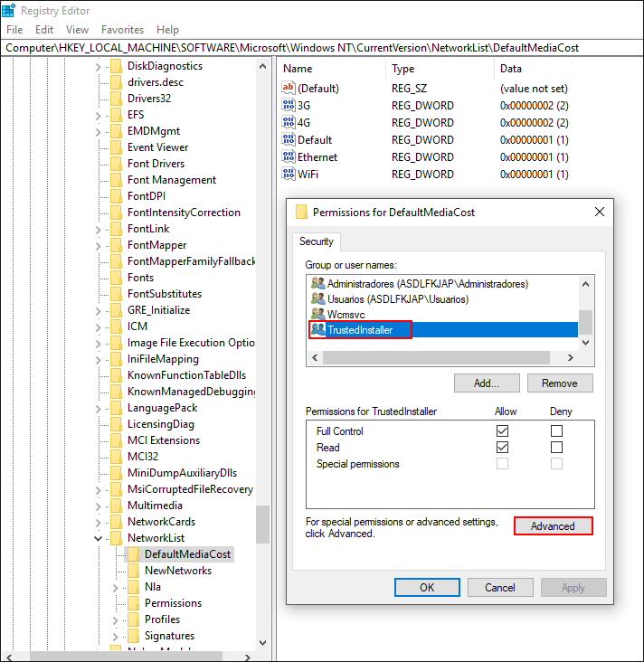Image resolution: width=644 pixels, height=662 pixels.
Task: Expand the EMDMgmt key
Action: (x=98, y=132)
